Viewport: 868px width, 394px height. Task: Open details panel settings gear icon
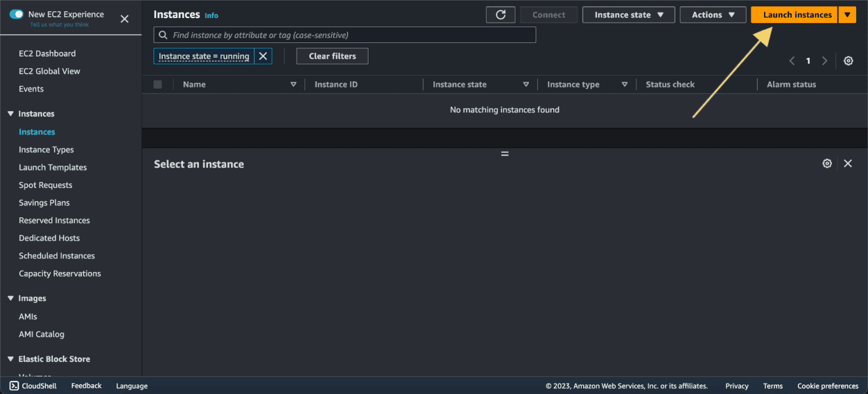pos(827,164)
